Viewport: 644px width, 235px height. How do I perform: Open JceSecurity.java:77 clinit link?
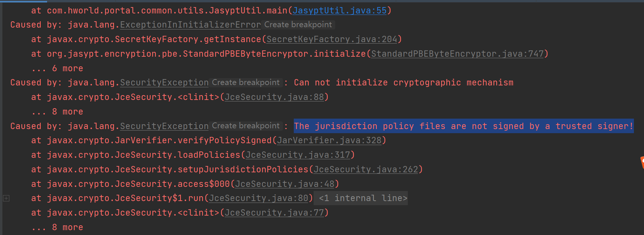[x=274, y=213]
